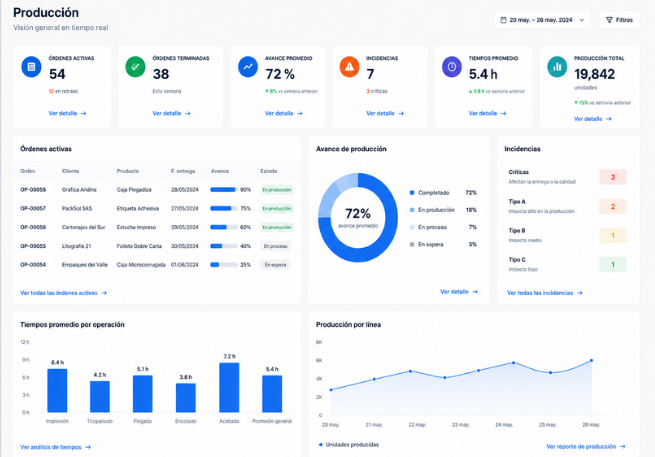Click En producción status badge for OP-00058
Image resolution: width=655 pixels, height=457 pixels.
(x=277, y=190)
